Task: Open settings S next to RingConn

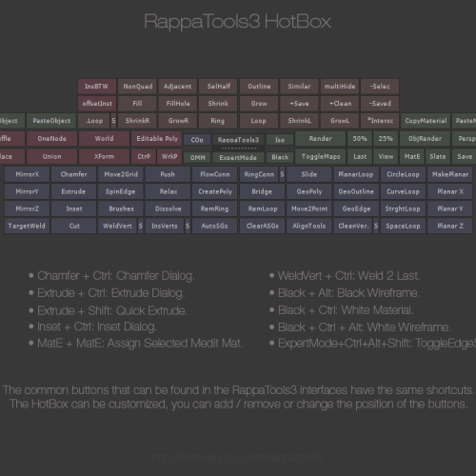Action: pyautogui.click(x=282, y=174)
